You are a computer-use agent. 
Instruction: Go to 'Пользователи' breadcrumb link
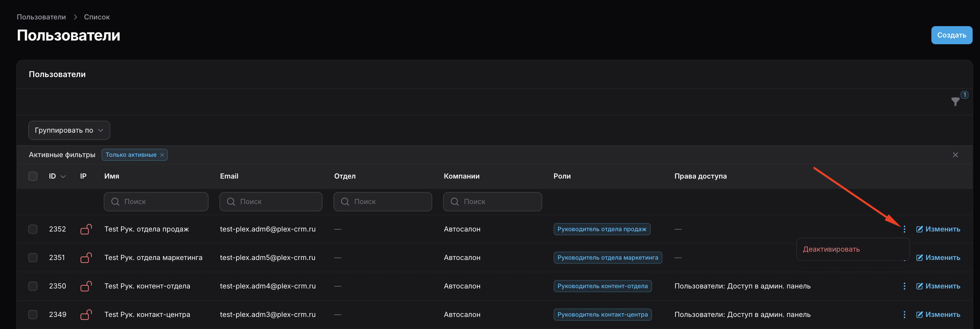(41, 17)
